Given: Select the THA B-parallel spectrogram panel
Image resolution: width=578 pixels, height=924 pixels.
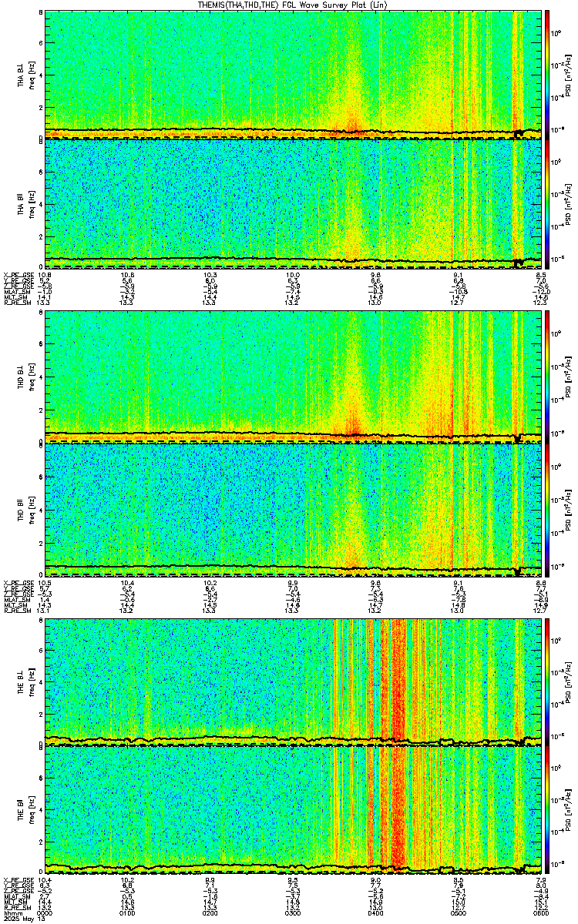Looking at the screenshot, I should [x=294, y=203].
